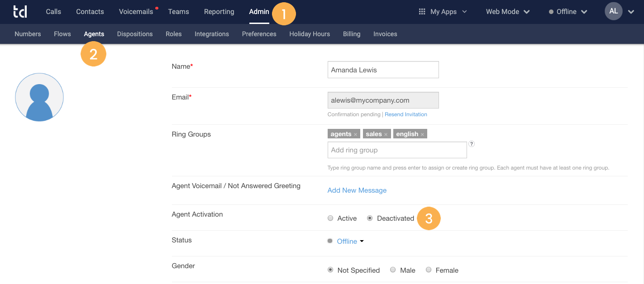Select the Deactivated radio button

pyautogui.click(x=370, y=218)
